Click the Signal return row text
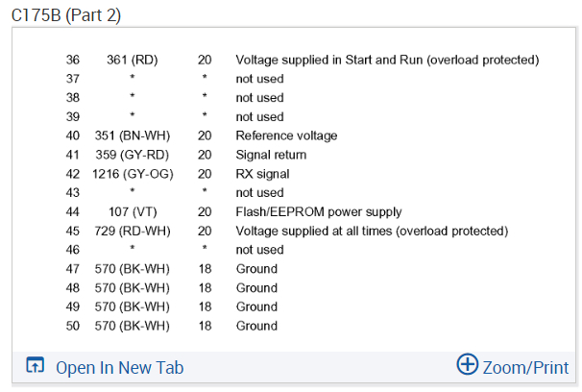The width and height of the screenshot is (582, 392). point(271,155)
